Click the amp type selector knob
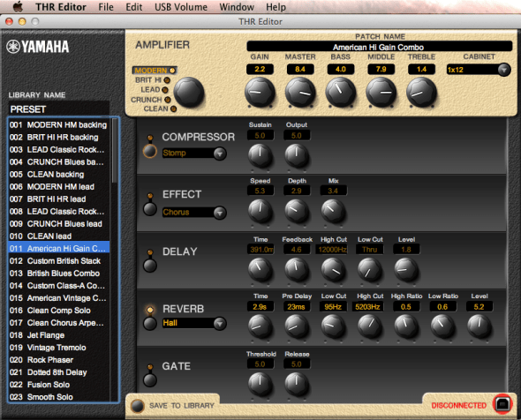Screen dimensions: 521x420 [x=188, y=93]
